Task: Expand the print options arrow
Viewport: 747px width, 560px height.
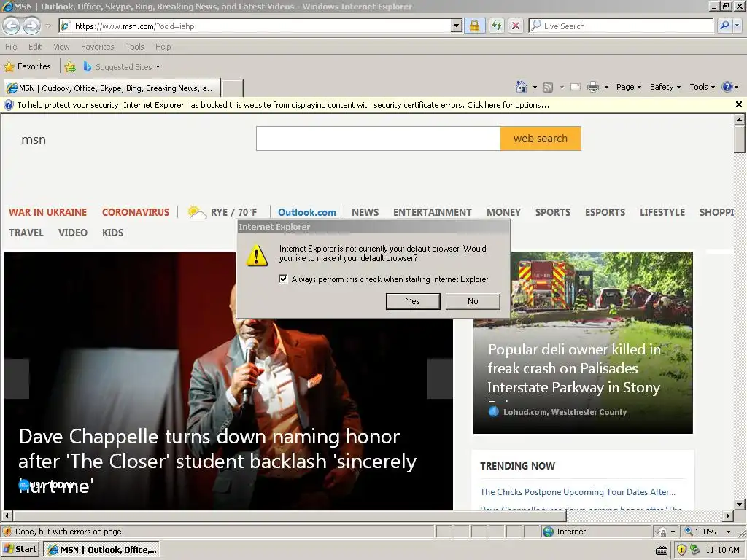Action: click(x=606, y=87)
